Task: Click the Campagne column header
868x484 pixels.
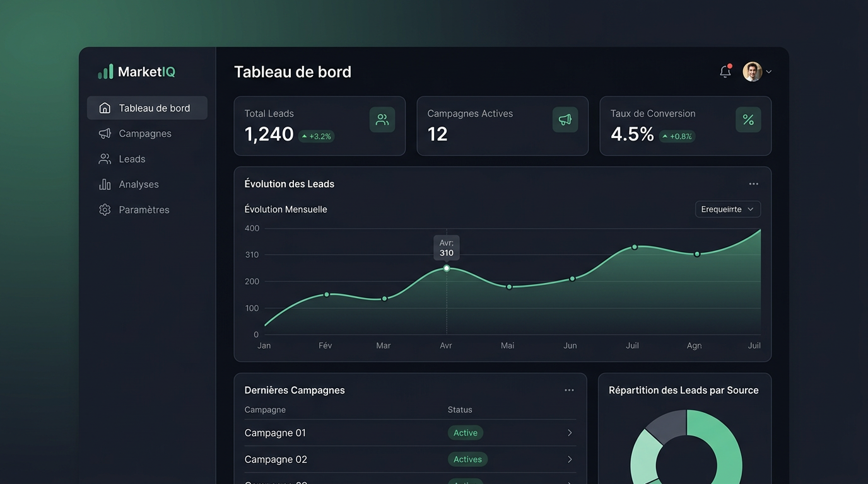Action: pos(265,410)
